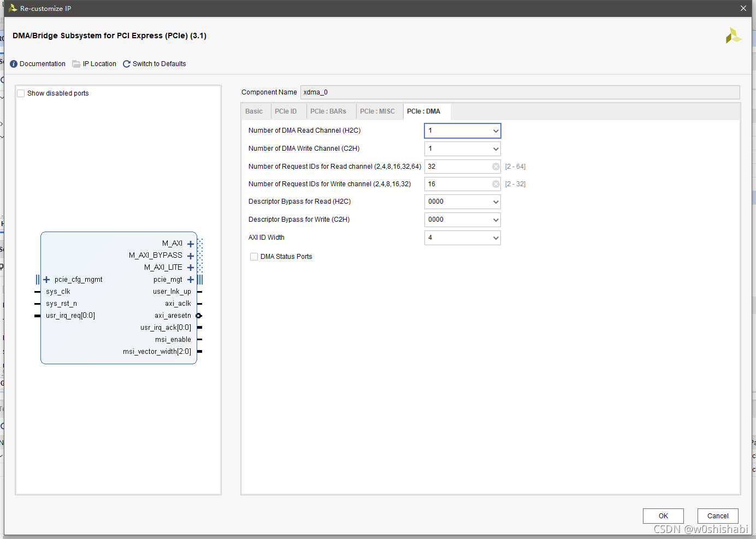The width and height of the screenshot is (756, 539).
Task: Click the Switch to Defaults refresh icon
Action: tap(127, 64)
